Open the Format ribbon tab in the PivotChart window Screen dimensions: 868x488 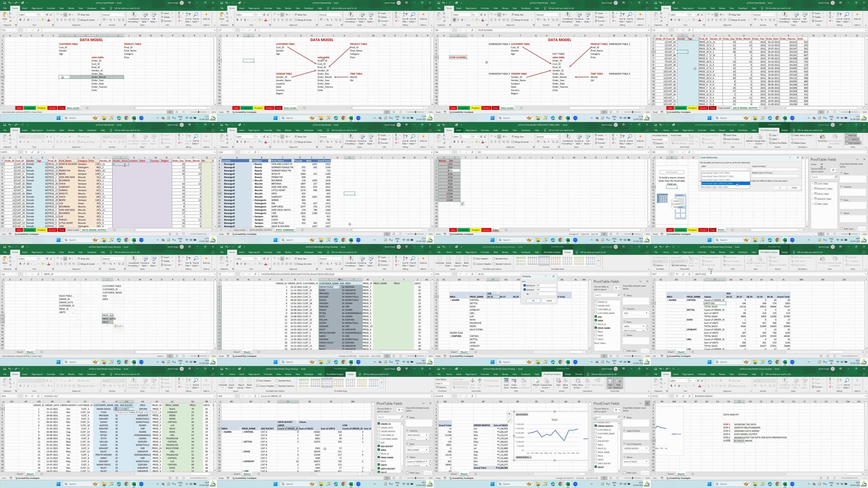pyautogui.click(x=579, y=374)
